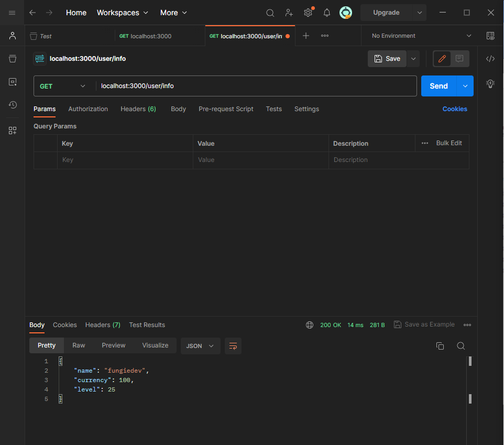This screenshot has width=504, height=445.
Task: Click the network globe icon
Action: tap(310, 325)
